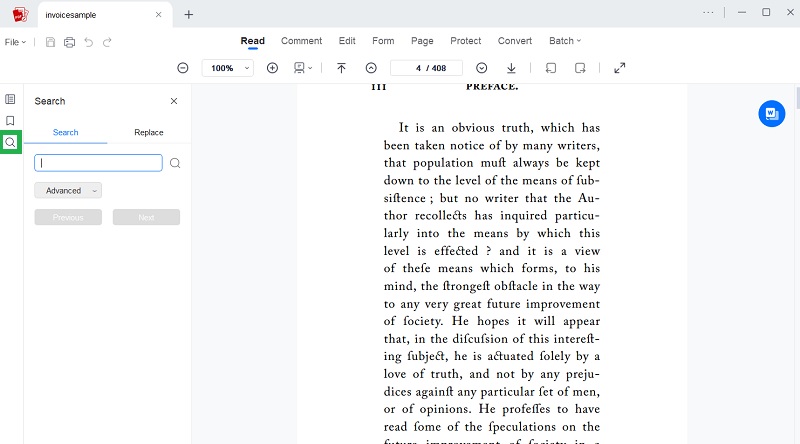Switch to the Read tab
The height and width of the screenshot is (444, 800).
(x=253, y=41)
